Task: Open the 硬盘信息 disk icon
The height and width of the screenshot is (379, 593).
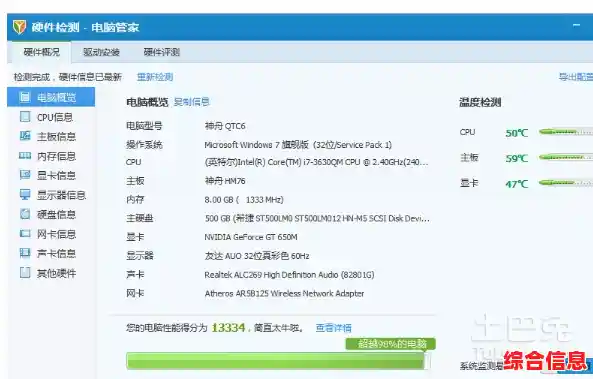Action: click(x=25, y=214)
